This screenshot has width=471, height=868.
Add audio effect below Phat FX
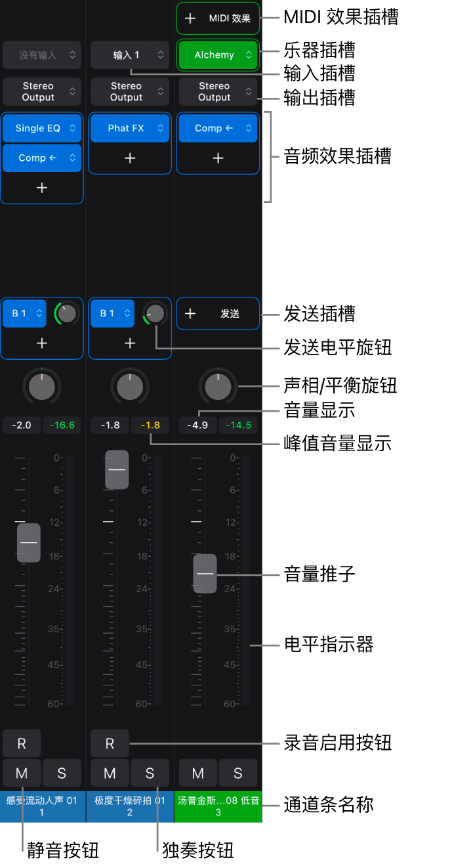pos(130,158)
